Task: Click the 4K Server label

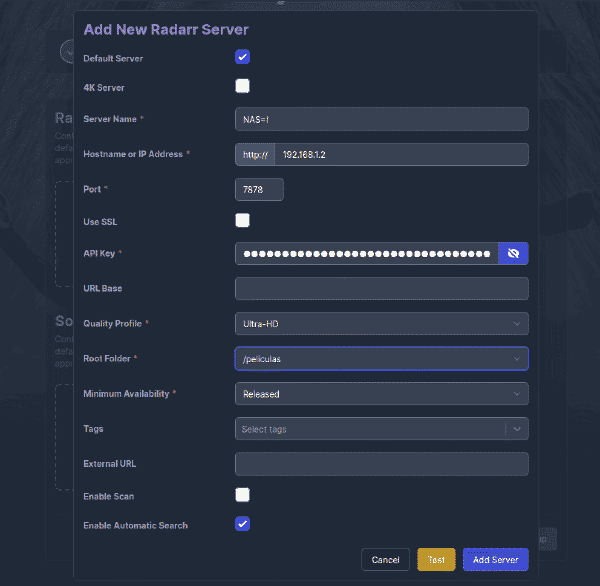Action: 104,88
